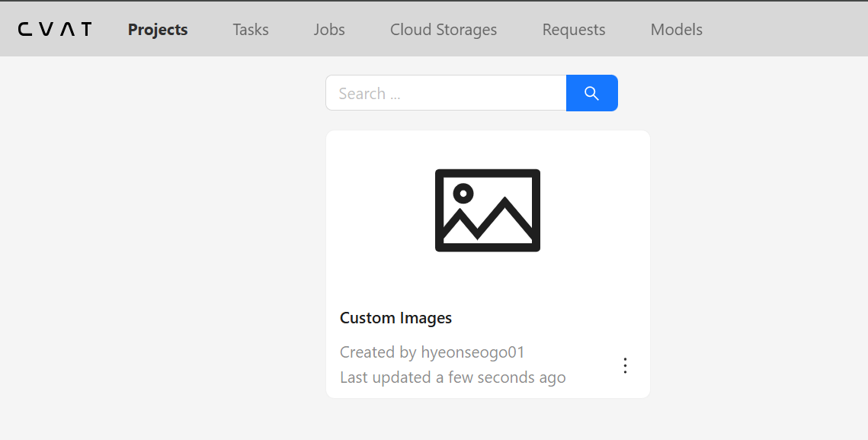868x440 pixels.
Task: Focus the project Search field
Action: tap(446, 93)
